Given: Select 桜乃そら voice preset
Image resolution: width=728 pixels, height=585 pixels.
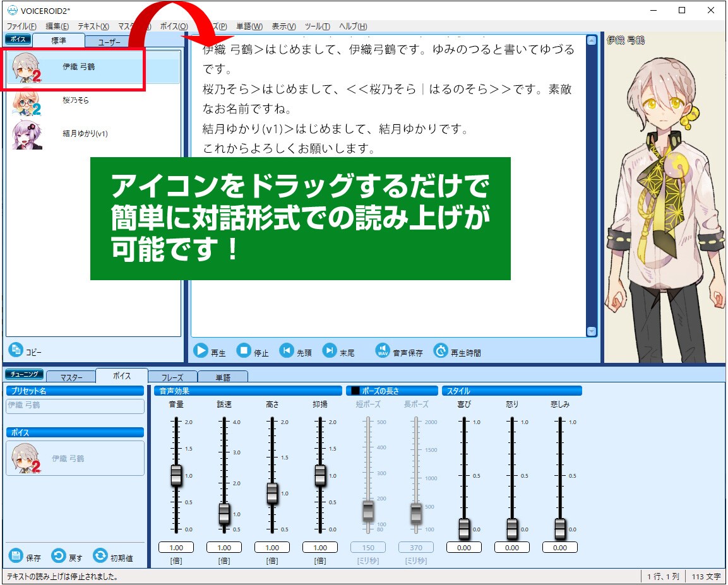Looking at the screenshot, I should (x=93, y=100).
